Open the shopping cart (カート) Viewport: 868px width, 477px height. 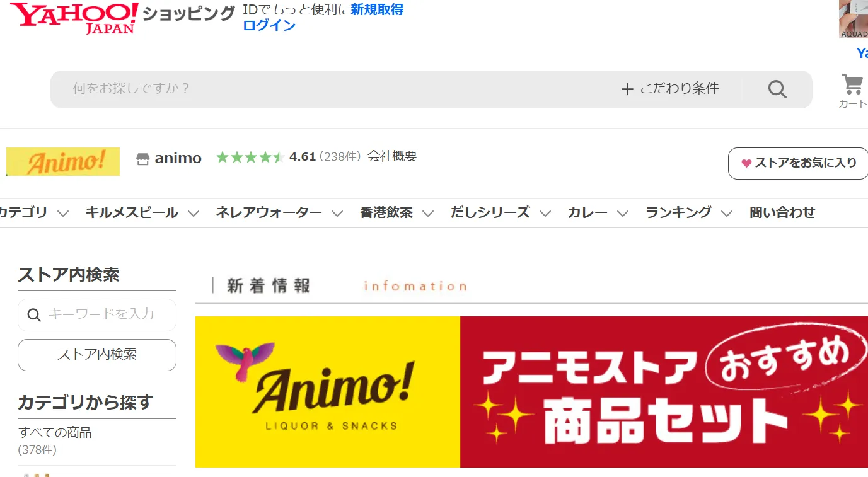tap(852, 88)
